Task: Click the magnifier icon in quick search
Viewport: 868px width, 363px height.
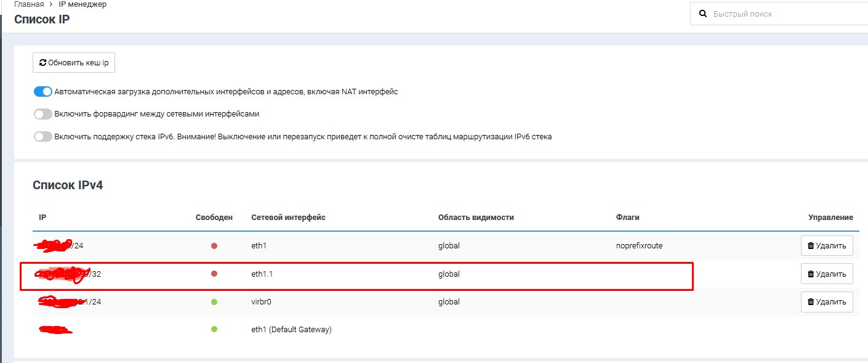Action: (702, 14)
